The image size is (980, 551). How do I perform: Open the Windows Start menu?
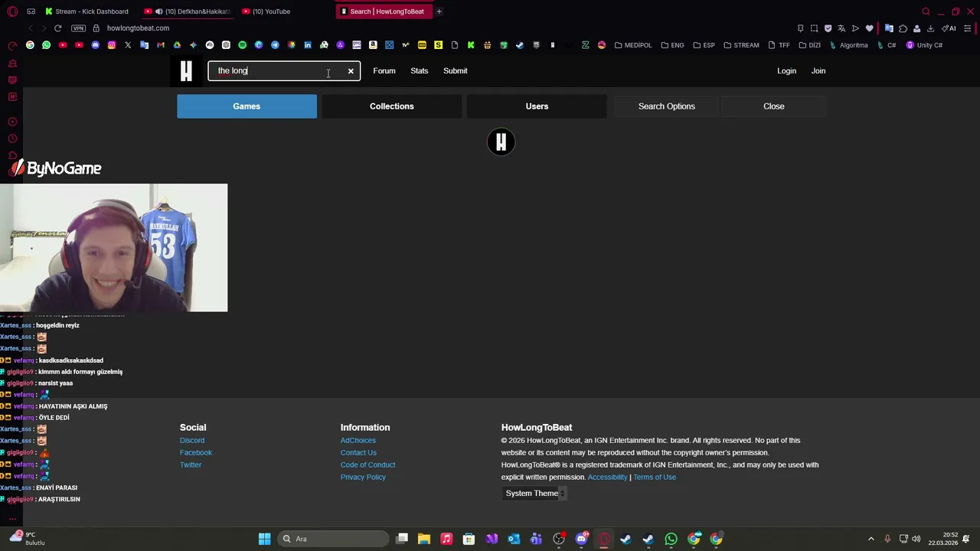click(x=264, y=539)
